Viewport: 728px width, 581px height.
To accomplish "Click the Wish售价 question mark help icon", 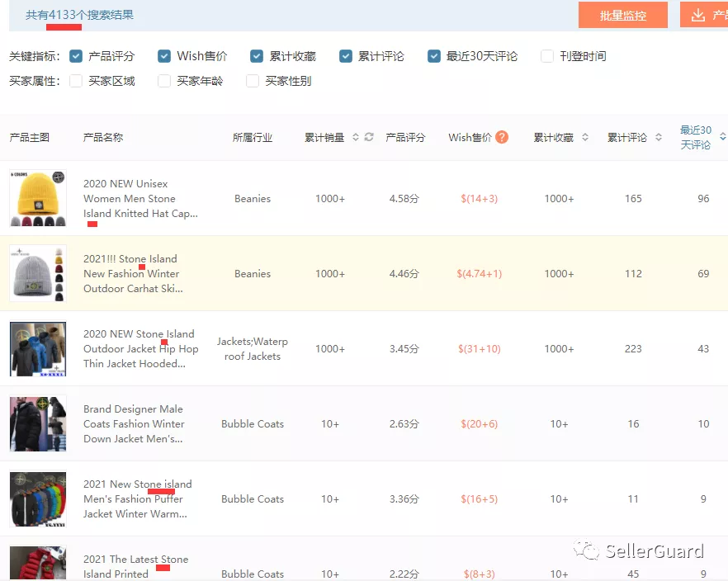I will point(502,137).
